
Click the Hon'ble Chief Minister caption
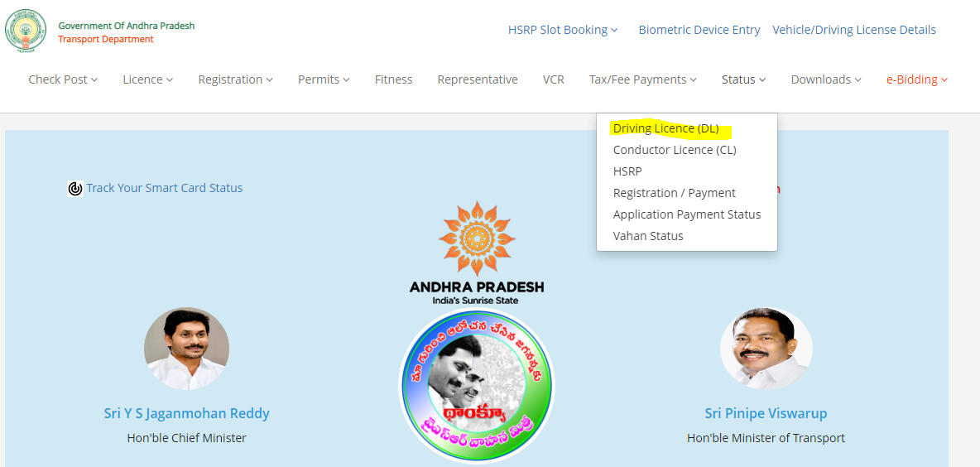click(x=186, y=438)
